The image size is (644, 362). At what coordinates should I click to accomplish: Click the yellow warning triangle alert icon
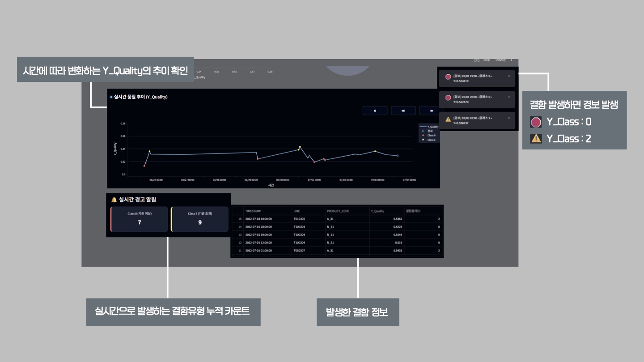(x=448, y=119)
